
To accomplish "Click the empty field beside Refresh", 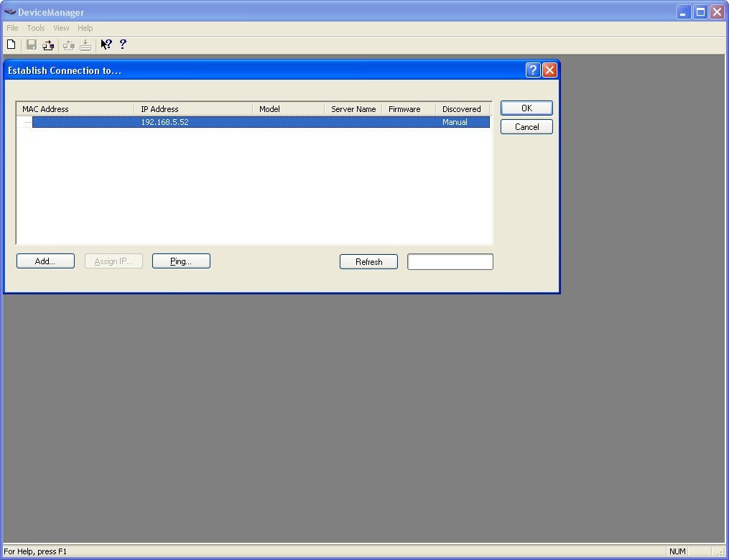I will point(450,262).
